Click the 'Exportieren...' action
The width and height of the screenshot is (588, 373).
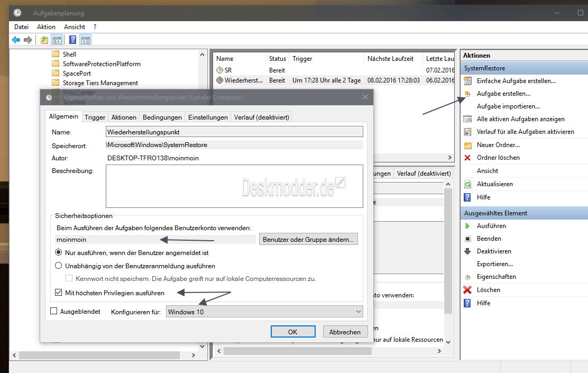pos(494,264)
